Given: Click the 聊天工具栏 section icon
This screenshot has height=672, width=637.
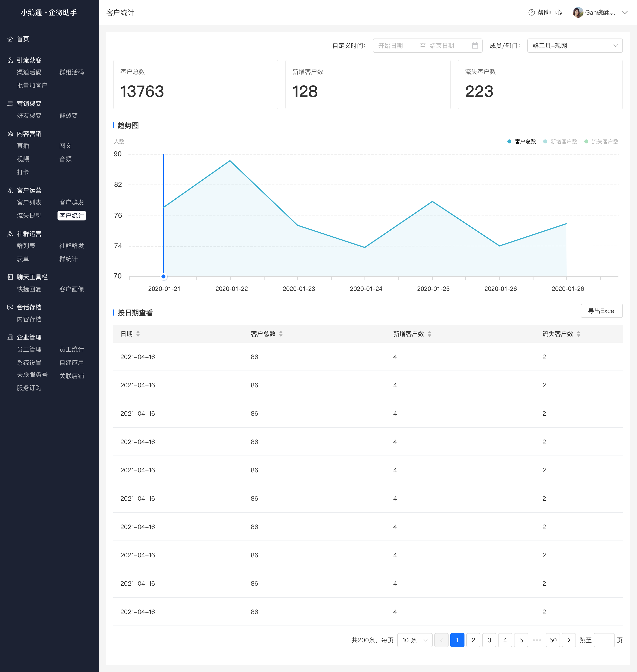Looking at the screenshot, I should pyautogui.click(x=10, y=277).
